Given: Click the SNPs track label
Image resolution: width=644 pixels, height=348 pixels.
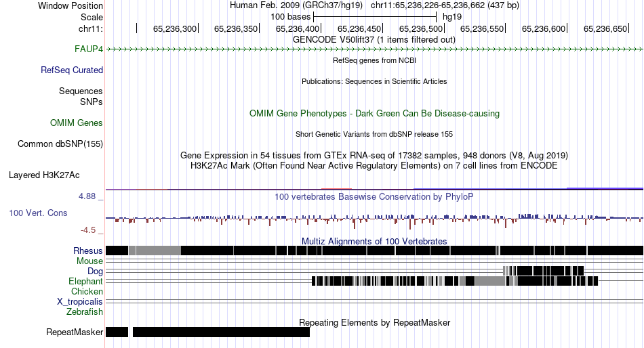Looking at the screenshot, I should [x=92, y=102].
